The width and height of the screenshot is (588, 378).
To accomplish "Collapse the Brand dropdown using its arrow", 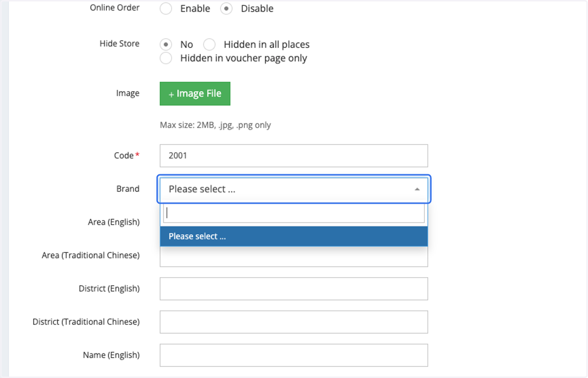I will 417,189.
